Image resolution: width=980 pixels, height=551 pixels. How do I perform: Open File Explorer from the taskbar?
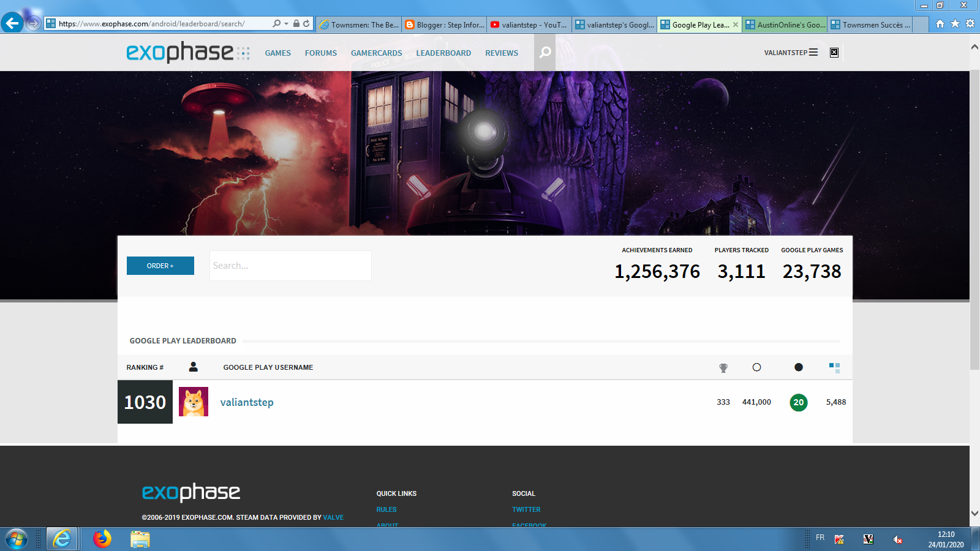(140, 539)
